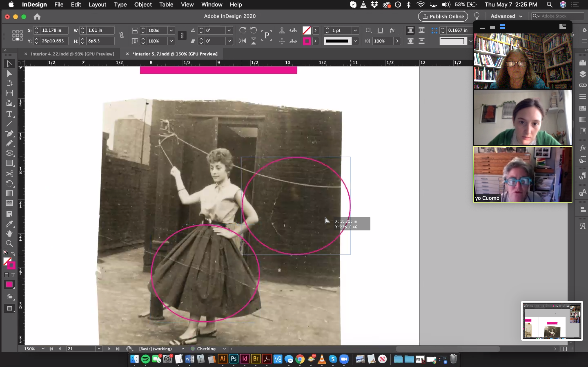Pick the Direct Selection tool
588x367 pixels.
coord(9,74)
